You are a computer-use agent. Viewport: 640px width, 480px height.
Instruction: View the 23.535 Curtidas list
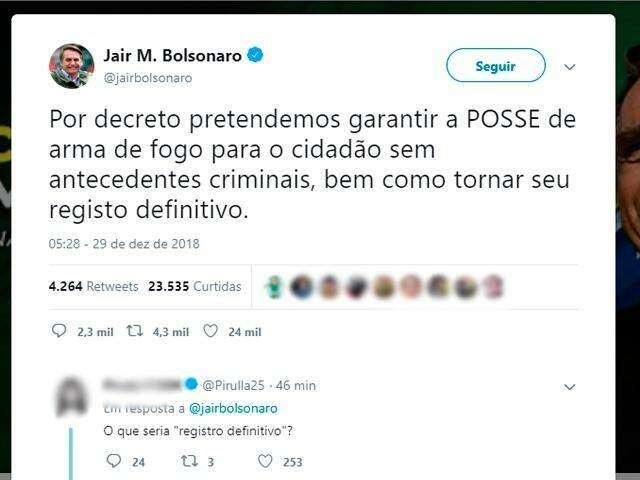pos(195,286)
